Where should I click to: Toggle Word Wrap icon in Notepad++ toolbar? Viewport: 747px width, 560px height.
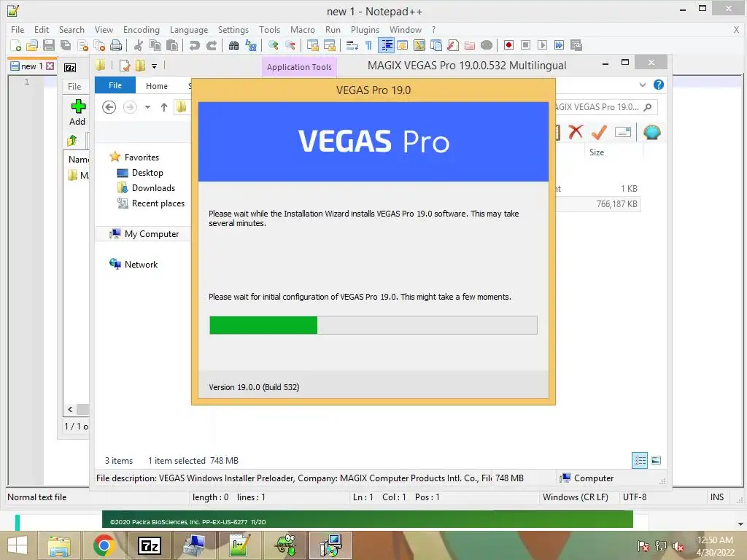pos(352,45)
